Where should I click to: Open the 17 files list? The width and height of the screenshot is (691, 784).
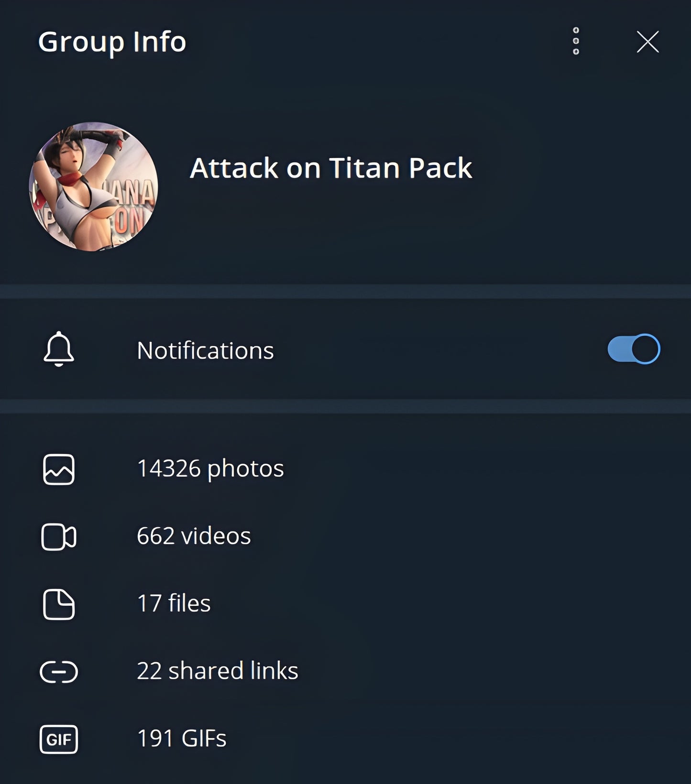(x=174, y=603)
